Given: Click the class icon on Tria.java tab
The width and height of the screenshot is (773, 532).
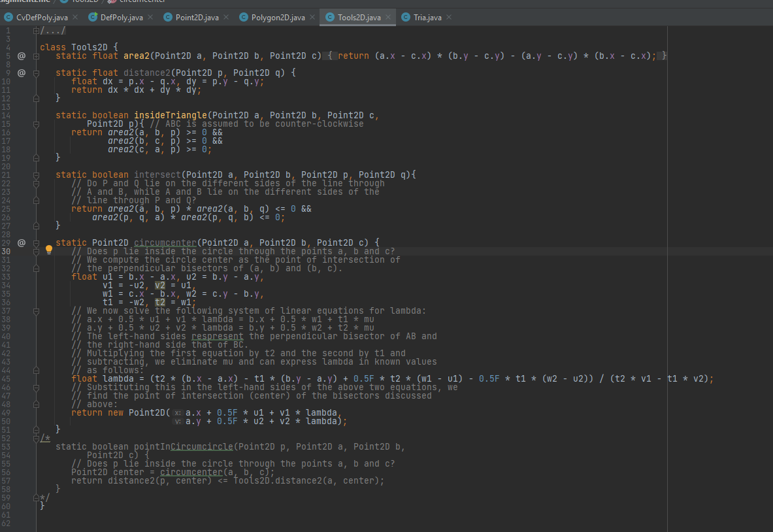Looking at the screenshot, I should (404, 18).
